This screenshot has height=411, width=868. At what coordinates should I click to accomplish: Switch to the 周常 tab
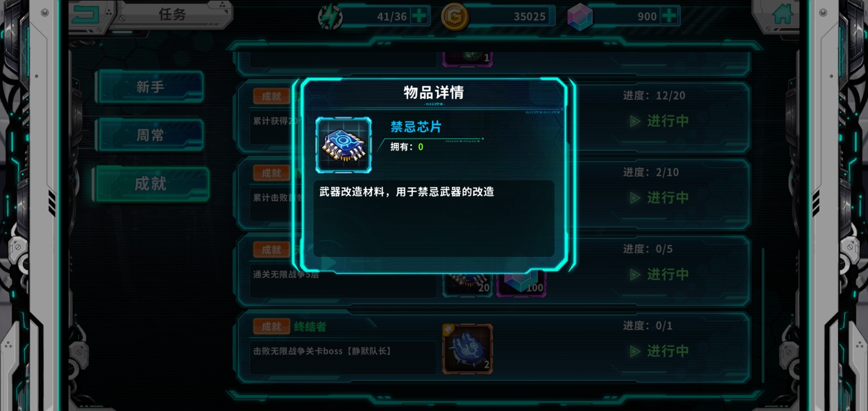click(150, 135)
